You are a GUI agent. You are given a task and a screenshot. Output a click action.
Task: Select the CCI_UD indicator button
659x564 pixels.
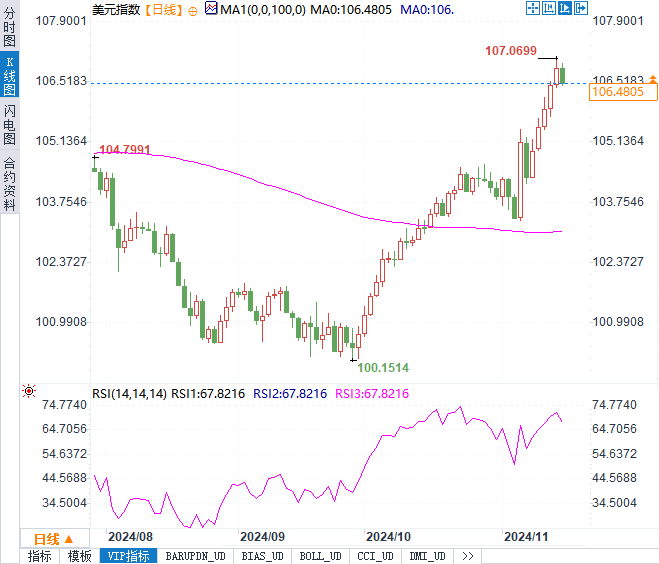pos(376,556)
